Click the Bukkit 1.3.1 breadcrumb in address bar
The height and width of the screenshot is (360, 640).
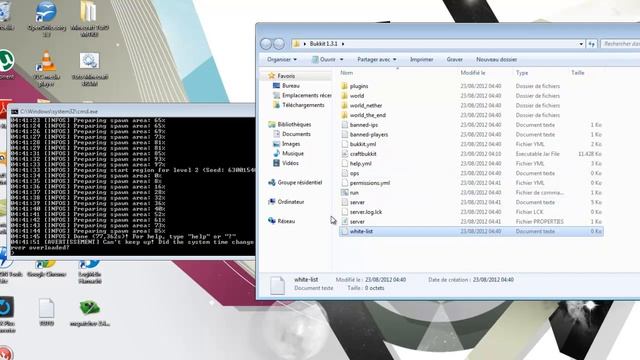323,44
